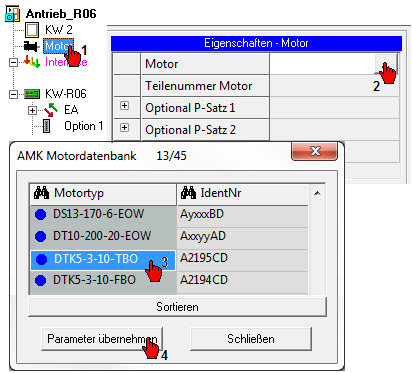Viewport: 412px width, 373px height.
Task: Click the green KW-R06 board icon
Action: pyautogui.click(x=32, y=94)
